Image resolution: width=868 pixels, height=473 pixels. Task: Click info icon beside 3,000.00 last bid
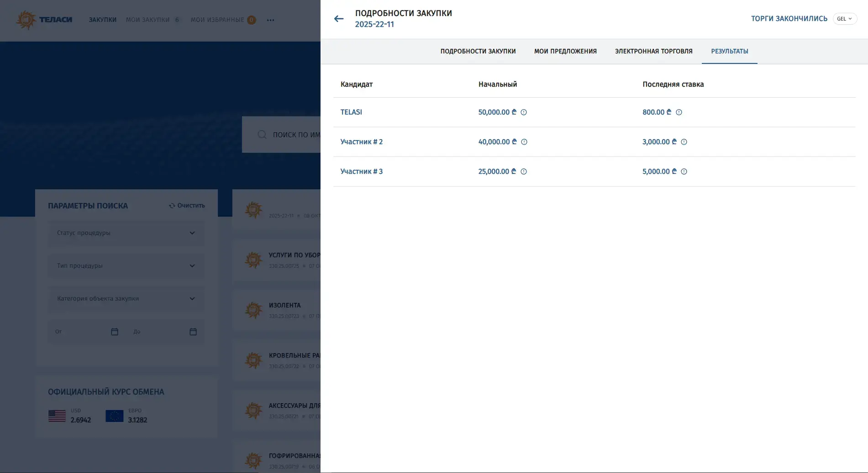click(x=684, y=142)
